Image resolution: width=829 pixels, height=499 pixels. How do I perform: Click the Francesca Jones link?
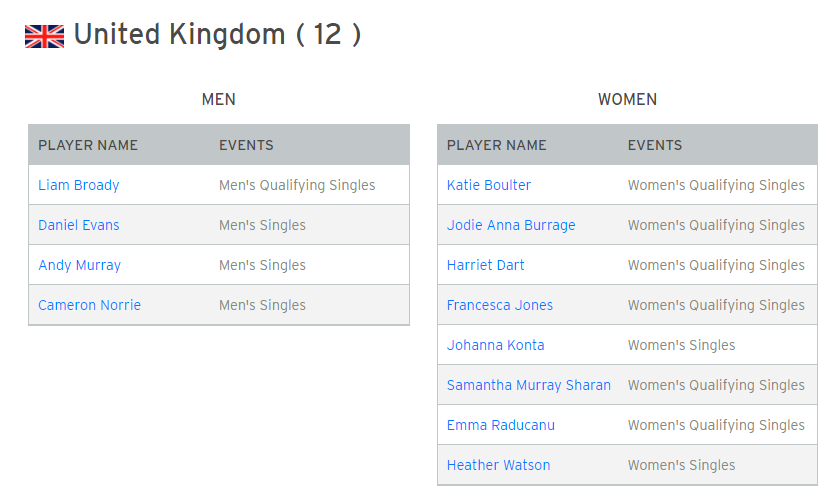[x=500, y=305]
